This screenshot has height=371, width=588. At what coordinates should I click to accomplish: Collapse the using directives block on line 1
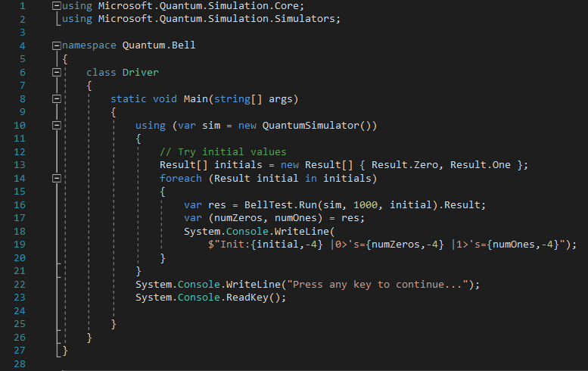point(57,5)
